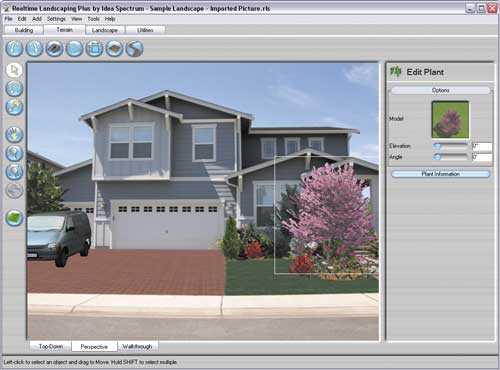Click the plain blue circular Terrain toolbar icon

point(74,49)
